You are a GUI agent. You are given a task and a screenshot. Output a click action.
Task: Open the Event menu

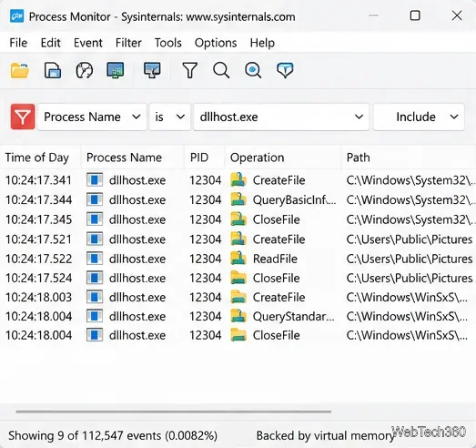point(88,43)
